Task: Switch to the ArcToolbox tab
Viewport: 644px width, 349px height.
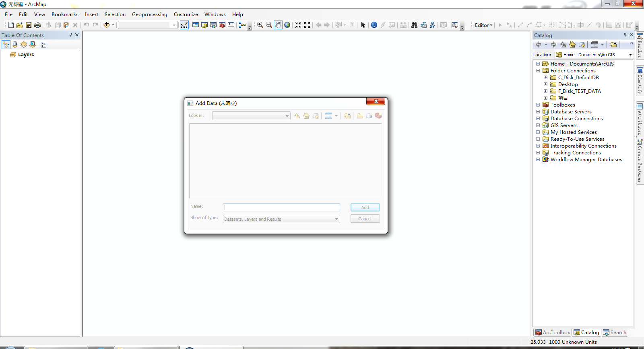Action: click(553, 333)
